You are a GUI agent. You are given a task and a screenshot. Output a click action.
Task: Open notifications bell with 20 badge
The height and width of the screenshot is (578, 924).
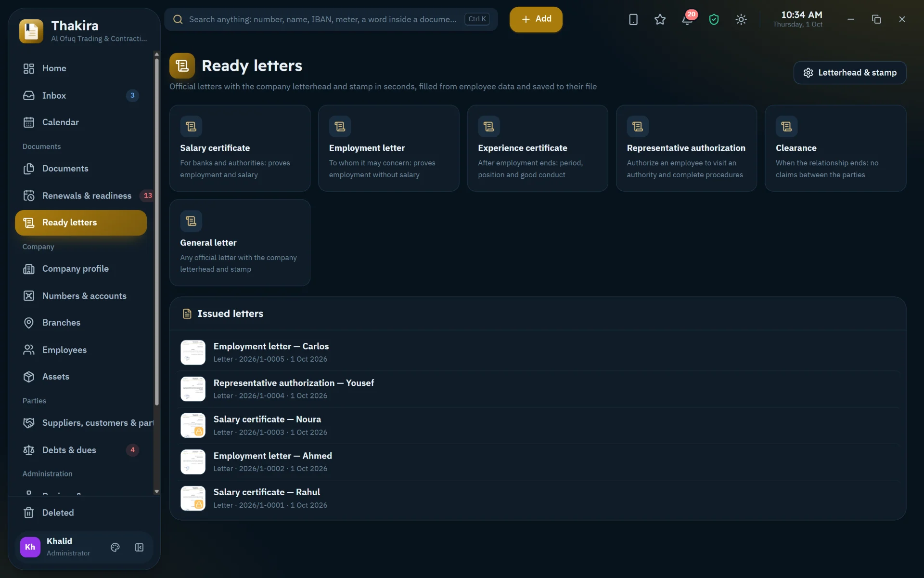click(687, 19)
